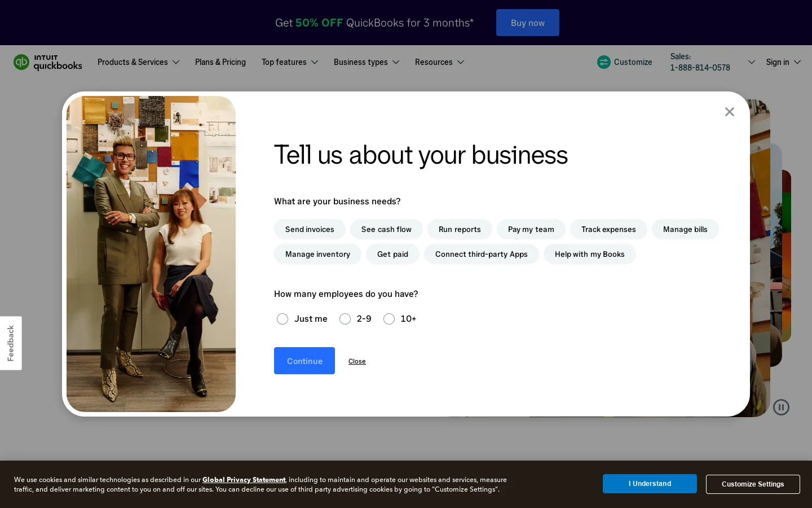Toggle the Manage bills chip

click(685, 229)
